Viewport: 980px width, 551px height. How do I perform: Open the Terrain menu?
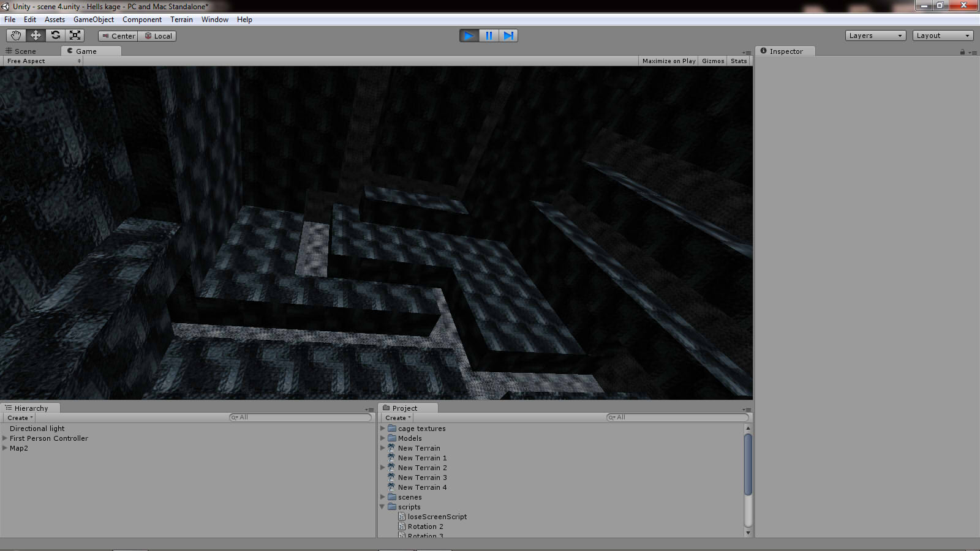[x=181, y=20]
